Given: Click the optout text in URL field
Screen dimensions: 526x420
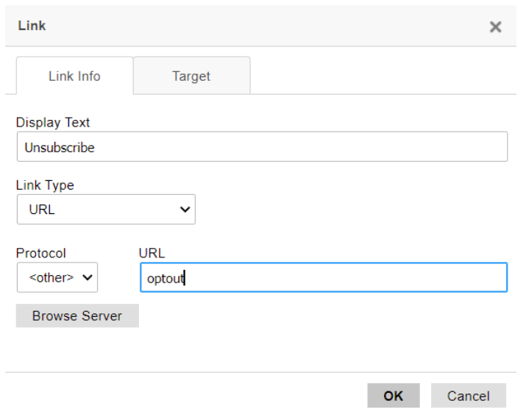Looking at the screenshot, I should tap(164, 278).
